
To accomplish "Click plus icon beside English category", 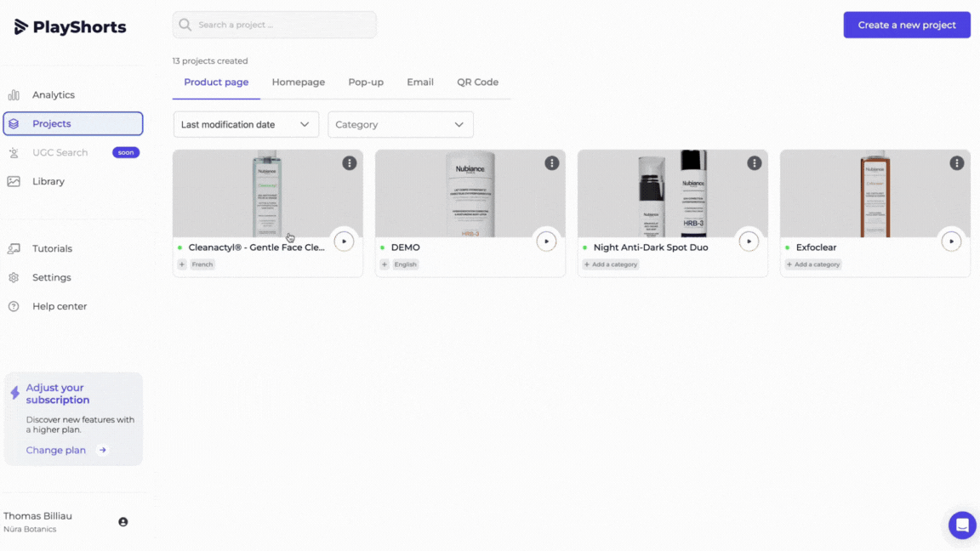I will coord(385,264).
